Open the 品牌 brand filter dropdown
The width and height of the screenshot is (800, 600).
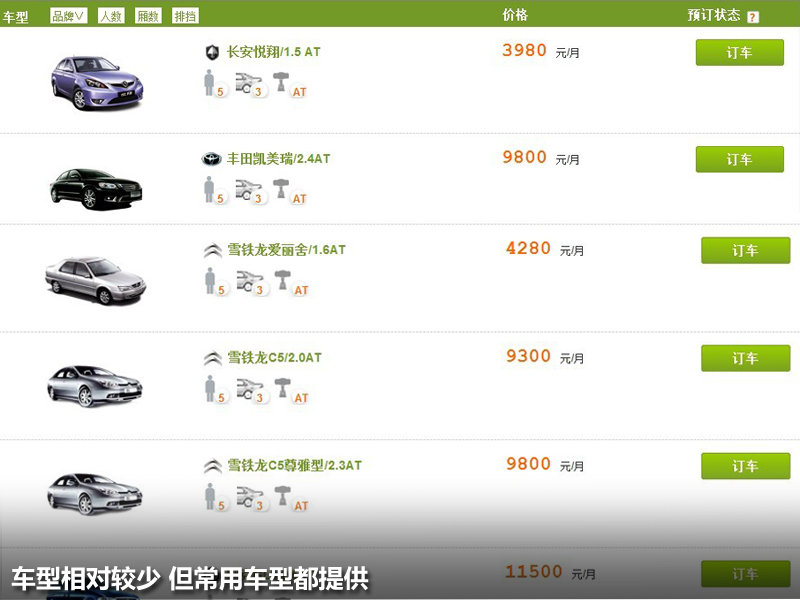(69, 16)
